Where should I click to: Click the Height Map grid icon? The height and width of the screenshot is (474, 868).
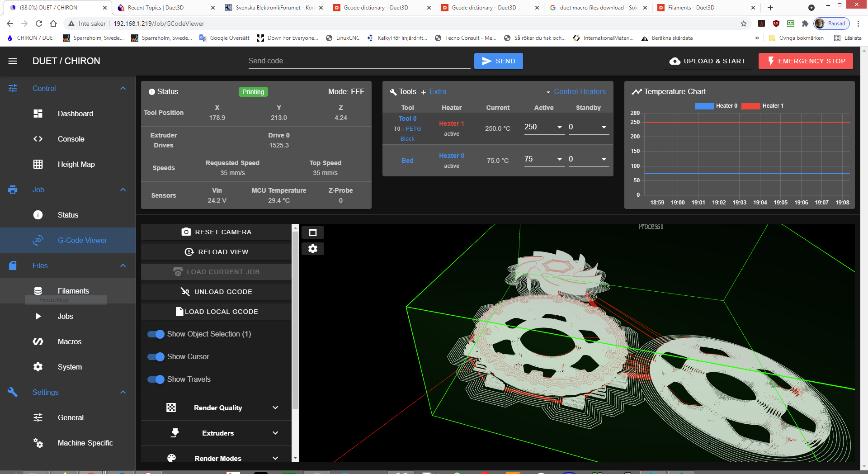click(x=38, y=164)
